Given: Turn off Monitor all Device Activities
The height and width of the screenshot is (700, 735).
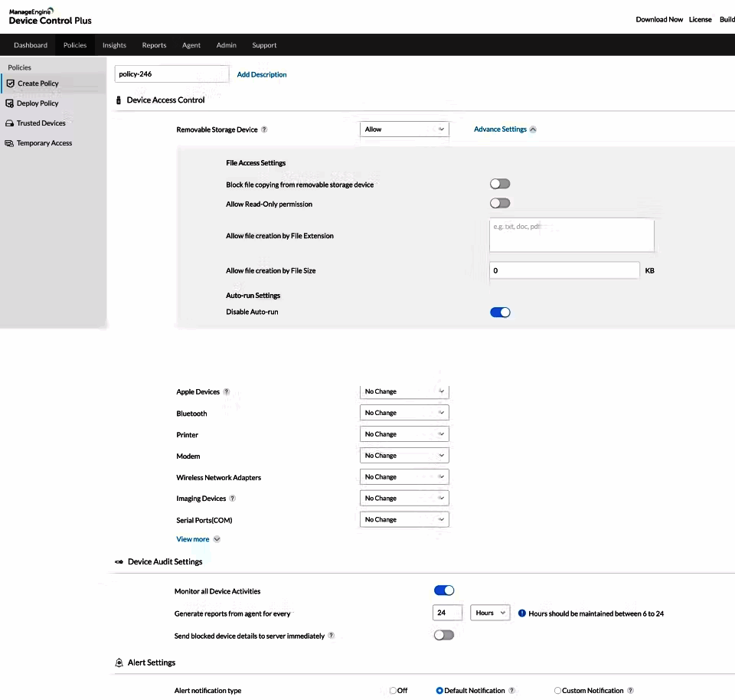Looking at the screenshot, I should (x=444, y=590).
